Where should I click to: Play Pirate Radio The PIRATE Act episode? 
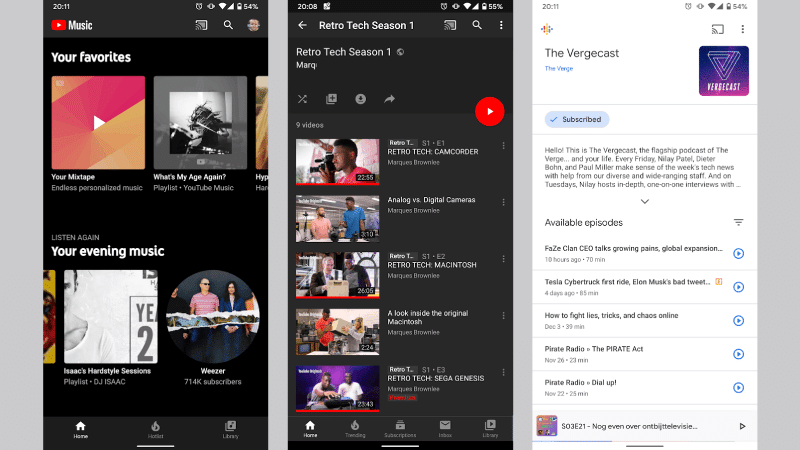738,354
